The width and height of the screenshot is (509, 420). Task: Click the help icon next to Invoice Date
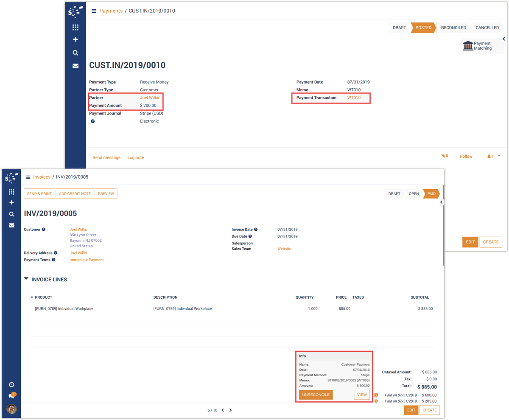click(256, 230)
